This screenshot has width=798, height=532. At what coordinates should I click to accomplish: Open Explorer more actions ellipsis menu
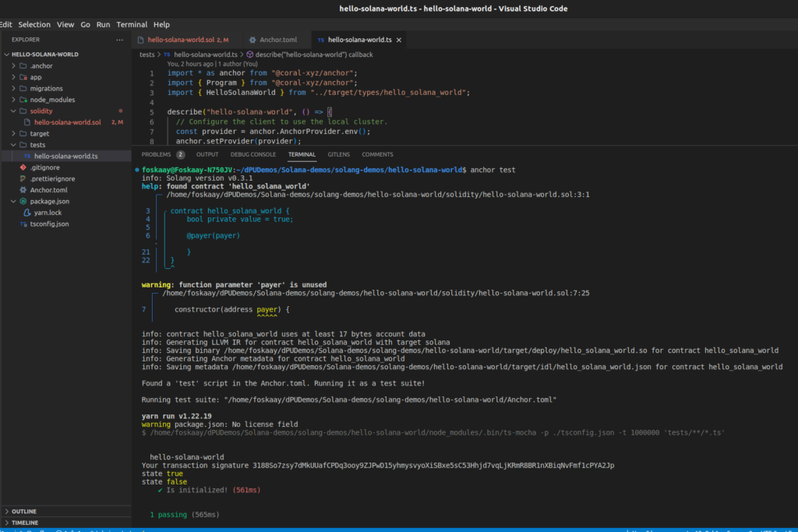(x=119, y=40)
